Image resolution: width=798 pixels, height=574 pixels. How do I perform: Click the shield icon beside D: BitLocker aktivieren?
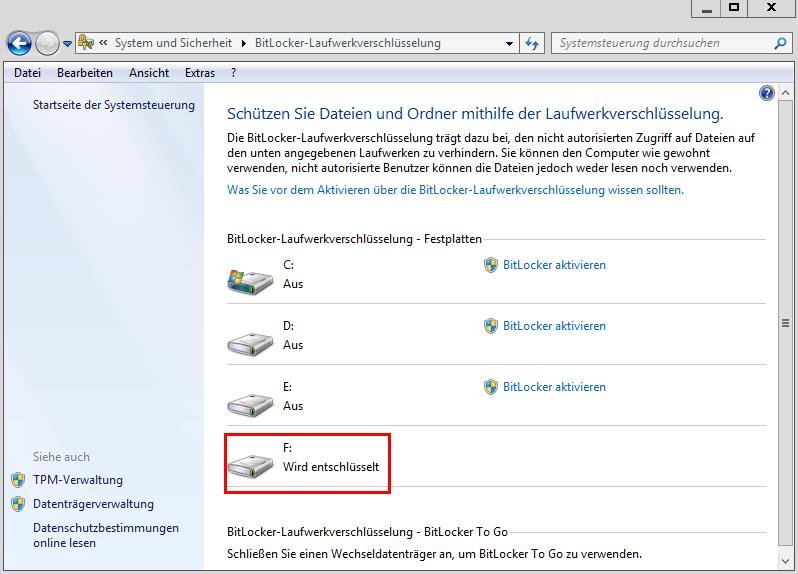tap(491, 326)
